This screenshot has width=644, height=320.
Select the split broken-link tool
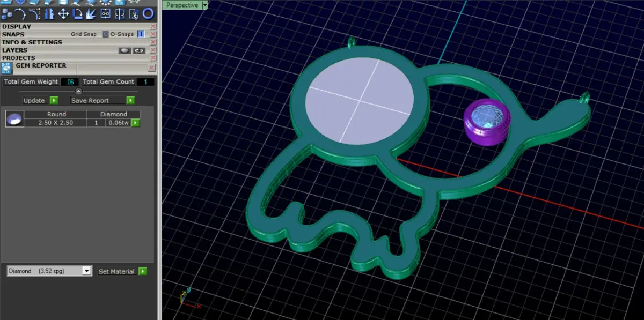pos(119,14)
